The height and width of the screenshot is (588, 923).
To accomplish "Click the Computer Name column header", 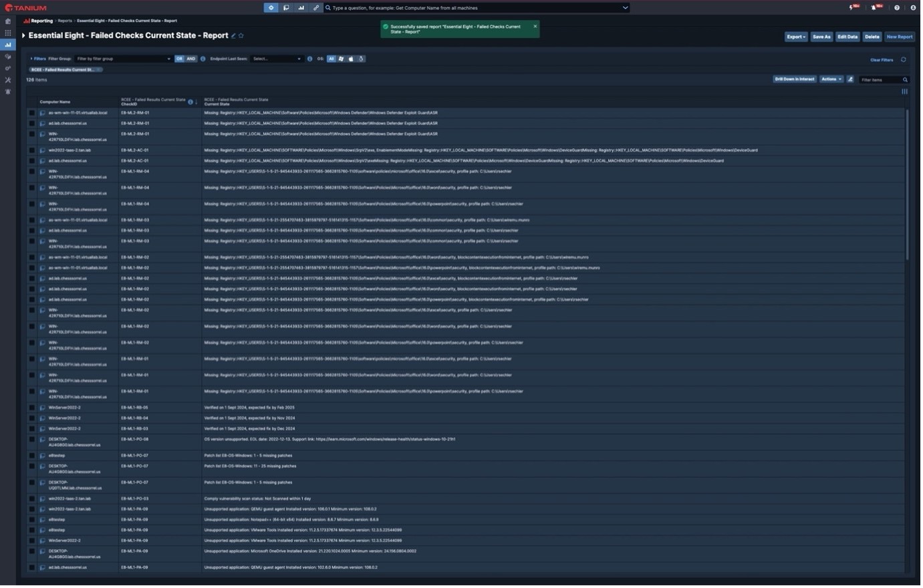I will click(55, 102).
